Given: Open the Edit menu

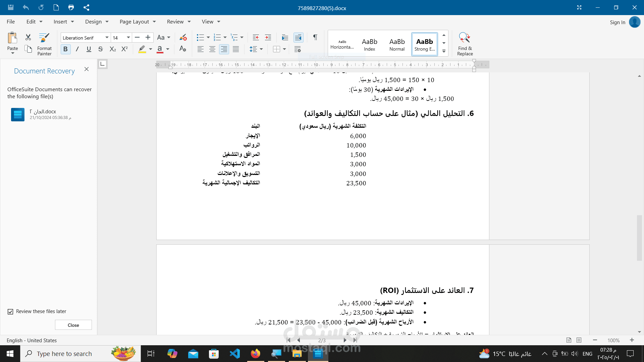Looking at the screenshot, I should (x=35, y=21).
